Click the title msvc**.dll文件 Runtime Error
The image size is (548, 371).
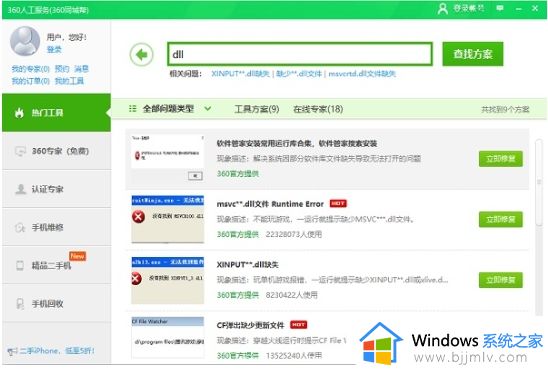pos(270,204)
